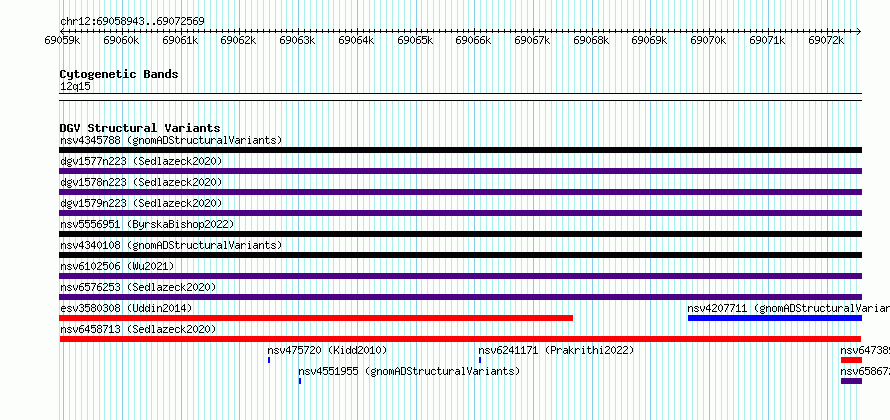Open esv3580308 (Uddin2014) label

tap(126, 308)
